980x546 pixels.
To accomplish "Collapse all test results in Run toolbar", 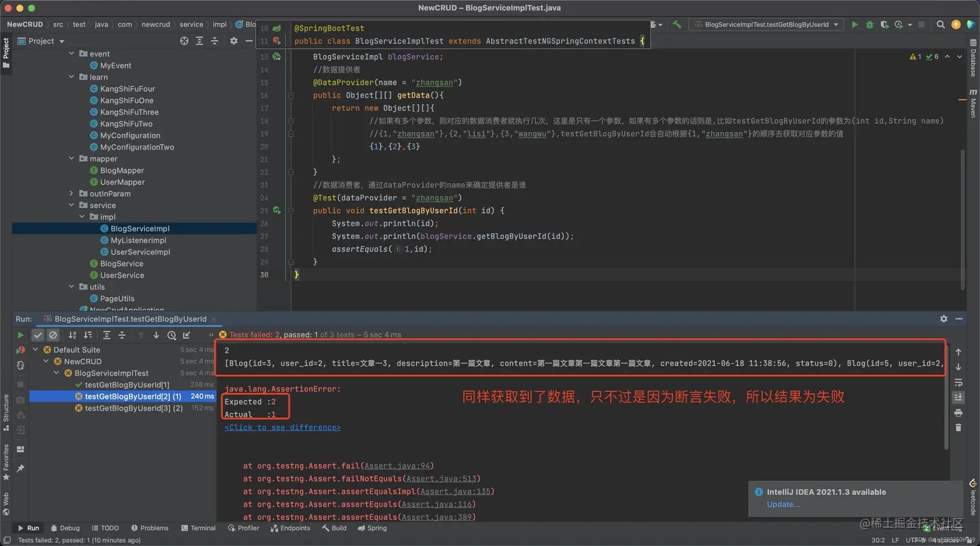I will [122, 335].
